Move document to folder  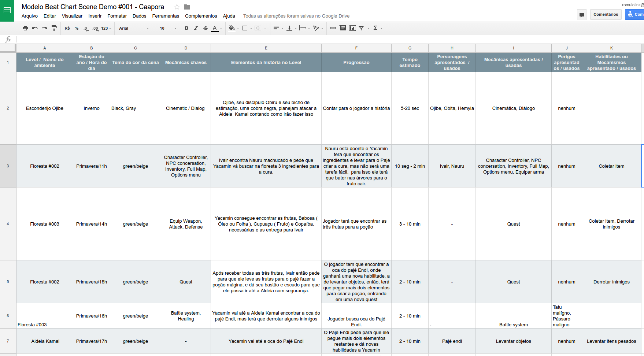pyautogui.click(x=187, y=7)
